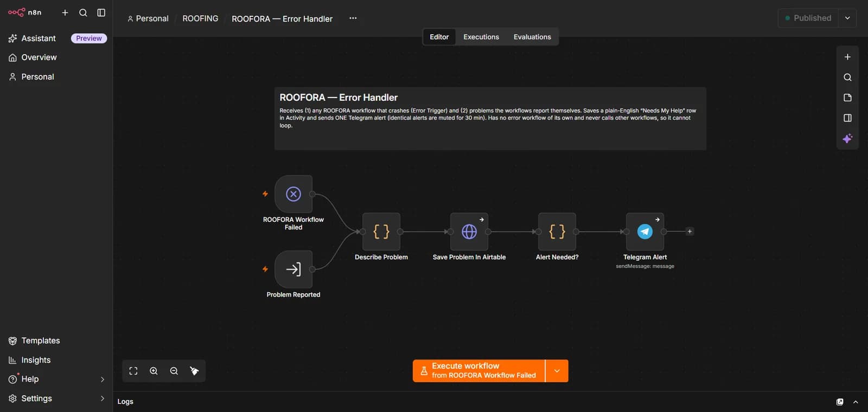This screenshot has width=868, height=412.
Task: Zoom in on the canvas
Action: click(x=154, y=371)
